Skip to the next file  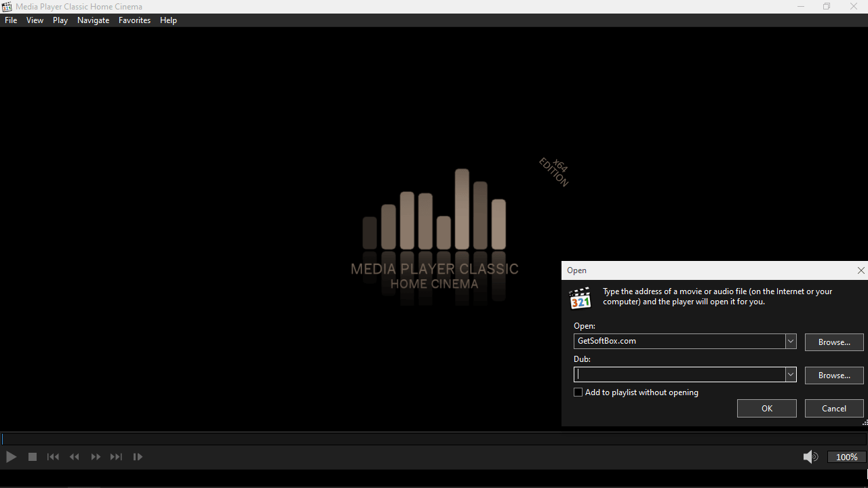pyautogui.click(x=117, y=457)
